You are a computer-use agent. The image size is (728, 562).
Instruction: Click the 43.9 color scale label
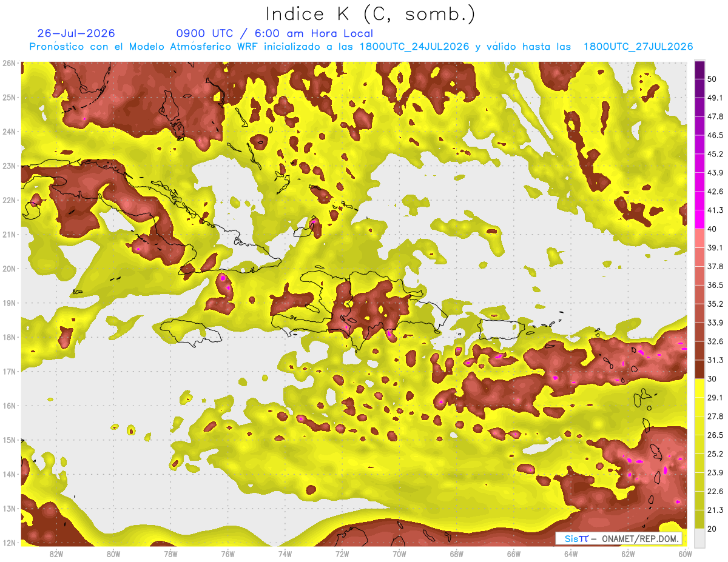[x=715, y=173]
